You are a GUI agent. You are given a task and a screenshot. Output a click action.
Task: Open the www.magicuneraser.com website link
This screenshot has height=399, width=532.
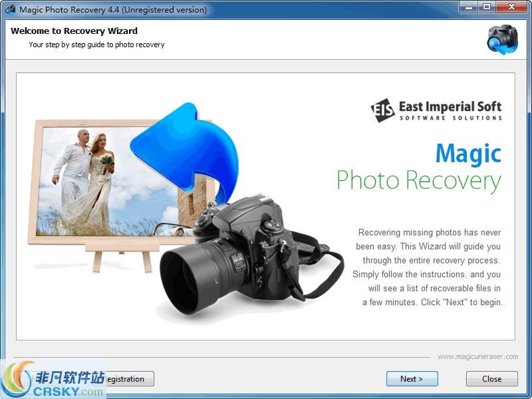pyautogui.click(x=477, y=356)
